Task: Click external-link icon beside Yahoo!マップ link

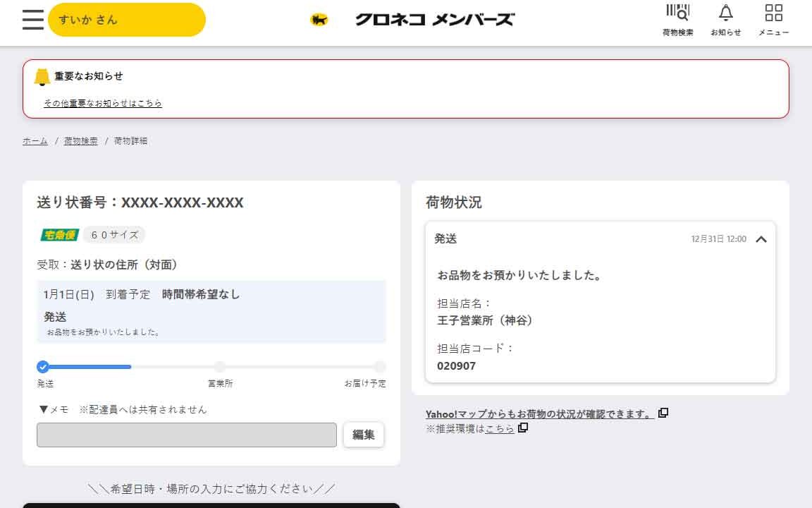Action: pos(663,413)
